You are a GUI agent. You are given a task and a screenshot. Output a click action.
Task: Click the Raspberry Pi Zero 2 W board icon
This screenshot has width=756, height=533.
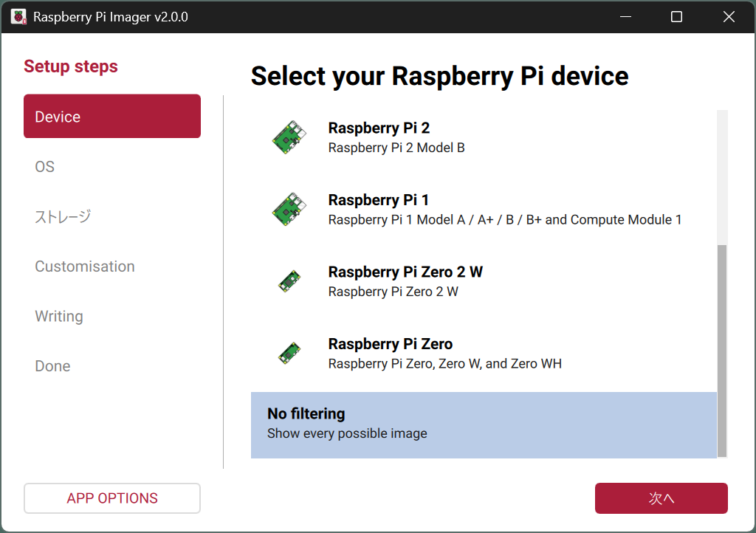coord(289,281)
